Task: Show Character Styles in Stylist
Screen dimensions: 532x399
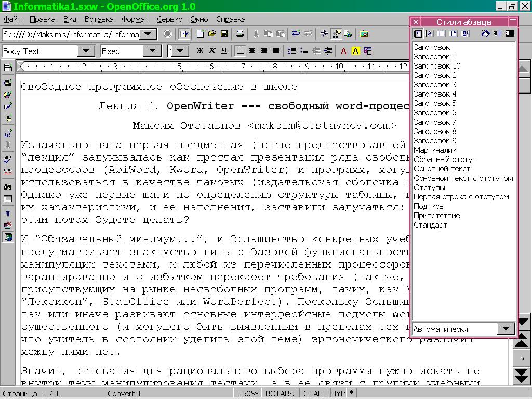Action: [430, 34]
